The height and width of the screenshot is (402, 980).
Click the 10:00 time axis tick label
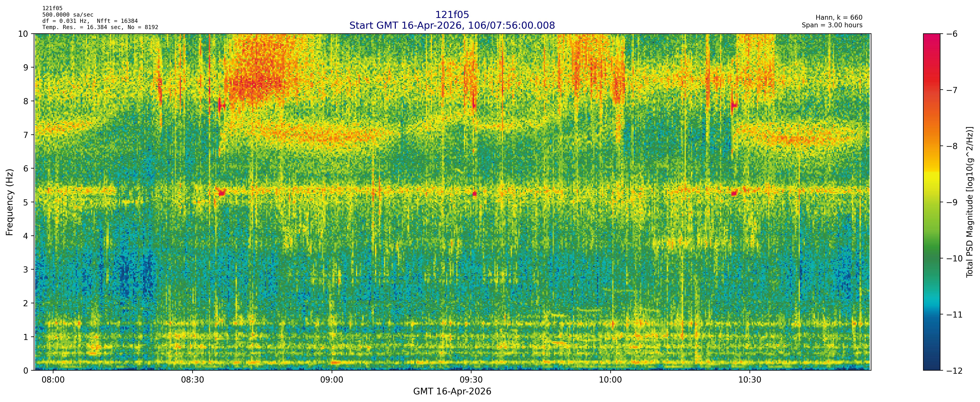click(x=610, y=380)
